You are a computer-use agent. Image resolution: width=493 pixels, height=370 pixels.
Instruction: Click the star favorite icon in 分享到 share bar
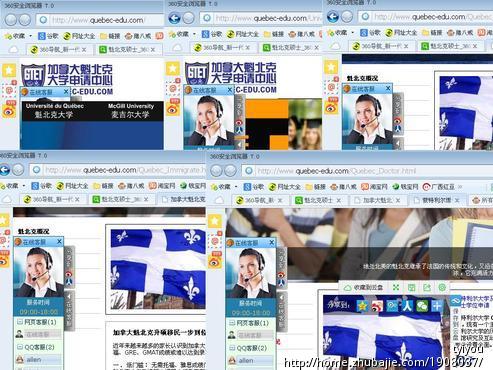362,306
